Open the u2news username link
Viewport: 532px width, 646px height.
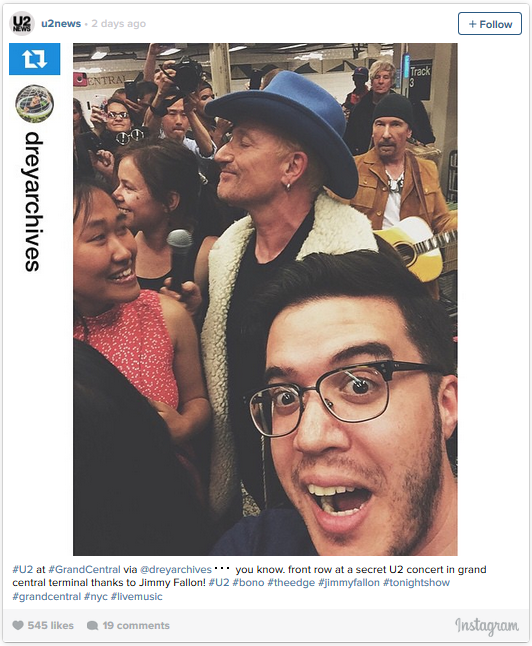[x=61, y=23]
